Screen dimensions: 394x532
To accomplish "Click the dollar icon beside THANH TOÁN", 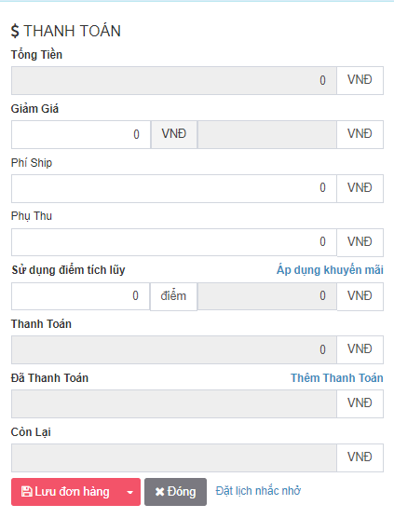I will pyautogui.click(x=15, y=31).
